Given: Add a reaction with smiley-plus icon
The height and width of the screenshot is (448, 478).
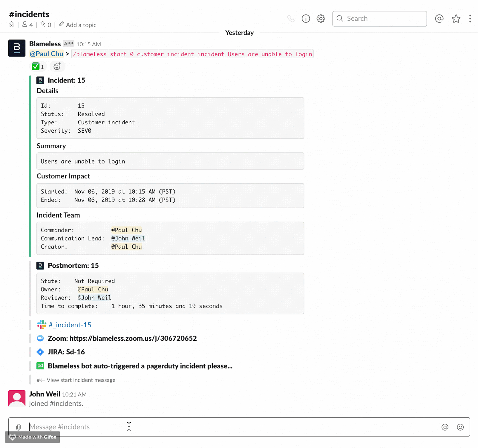Looking at the screenshot, I should pyautogui.click(x=57, y=66).
